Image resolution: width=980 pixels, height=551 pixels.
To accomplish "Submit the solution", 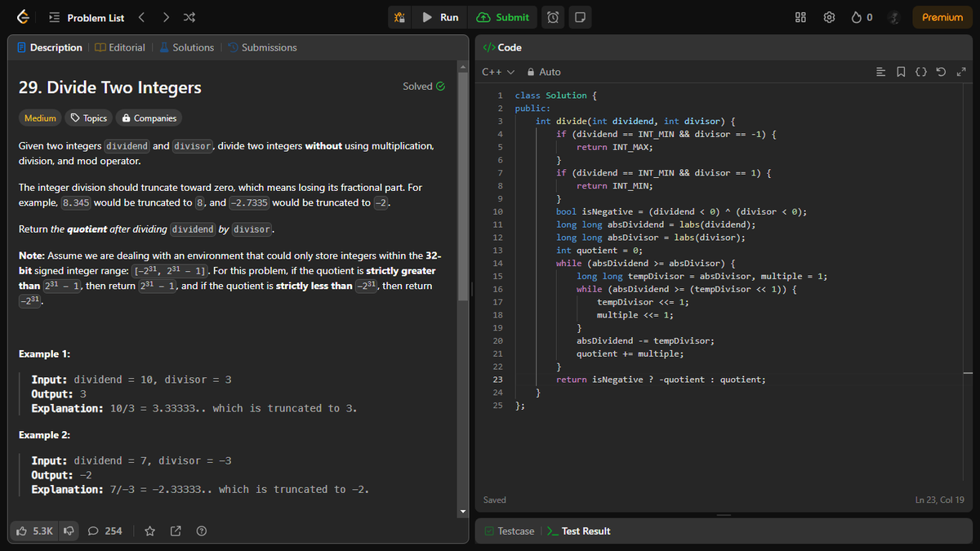I will point(503,17).
